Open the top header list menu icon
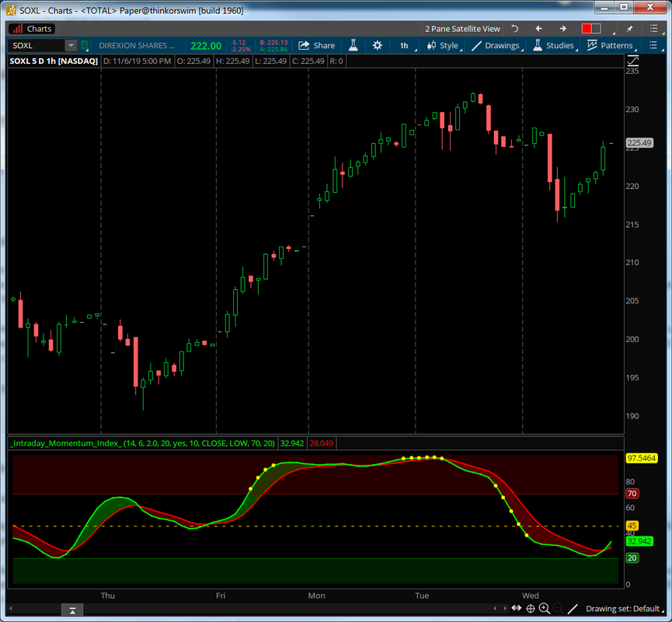The height and width of the screenshot is (622, 672). point(653,29)
